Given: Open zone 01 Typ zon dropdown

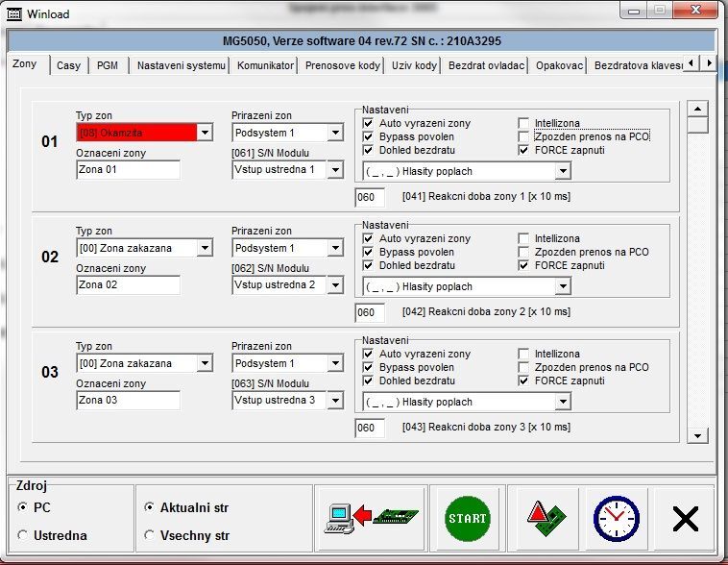Looking at the screenshot, I should click(204, 133).
